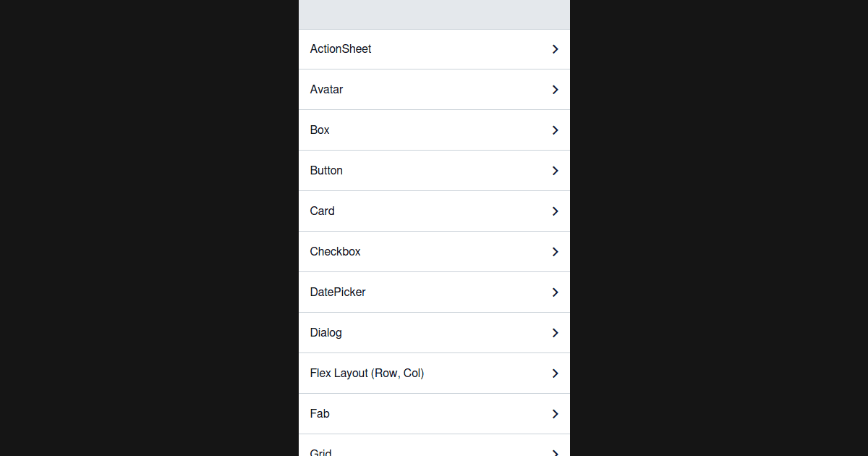Expand Dialog using its right chevron
This screenshot has height=456, width=868.
pyautogui.click(x=555, y=333)
